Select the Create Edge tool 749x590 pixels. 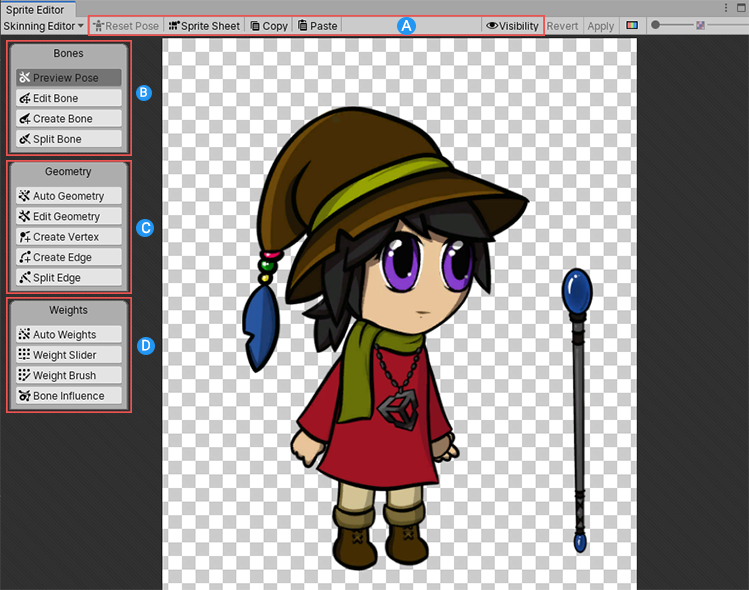(x=68, y=257)
